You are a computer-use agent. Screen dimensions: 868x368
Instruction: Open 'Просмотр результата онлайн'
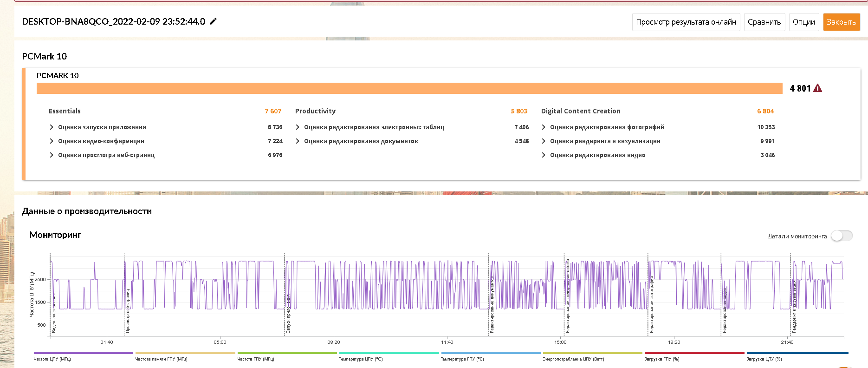tap(686, 22)
